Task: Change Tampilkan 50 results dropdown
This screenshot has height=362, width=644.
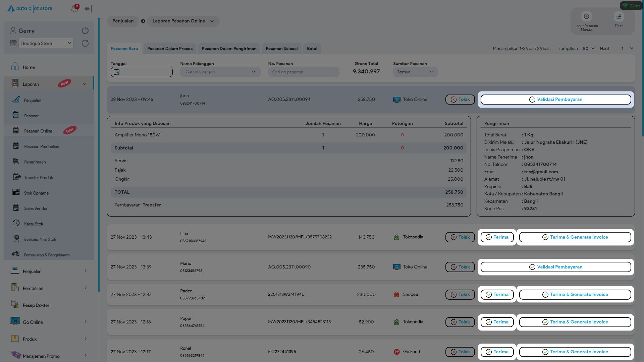Action: pyautogui.click(x=588, y=49)
